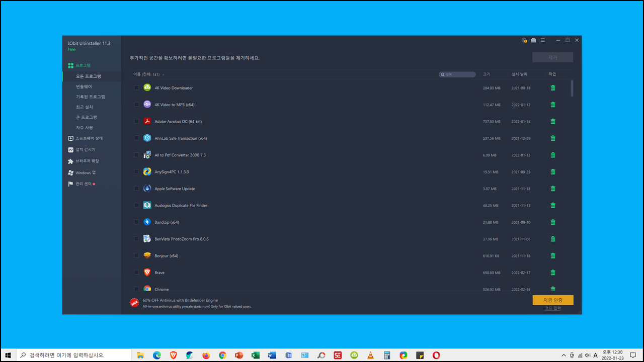The image size is (644, 362).
Task: Click the Bandizip row trash icon
Action: click(x=553, y=222)
